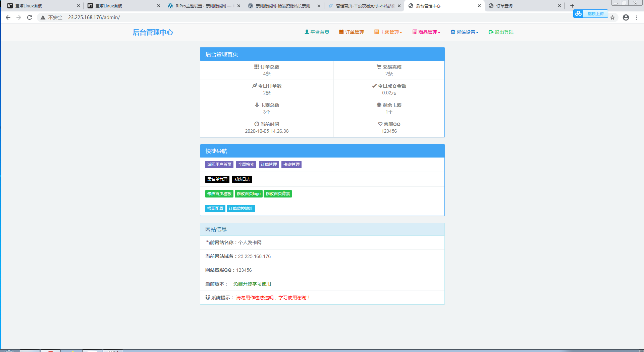The width and height of the screenshot is (644, 352).
Task: Click the browser forward arrow
Action: point(19,17)
